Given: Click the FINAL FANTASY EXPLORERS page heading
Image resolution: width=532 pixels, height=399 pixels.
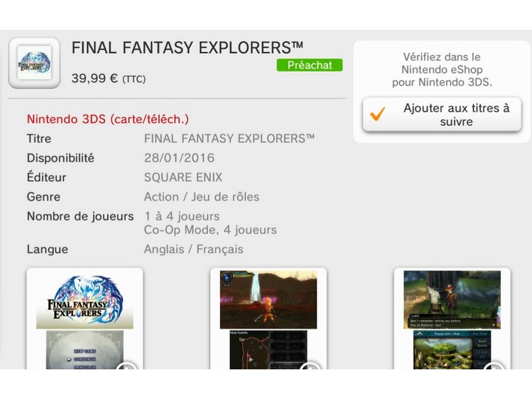Looking at the screenshot, I should (187, 48).
